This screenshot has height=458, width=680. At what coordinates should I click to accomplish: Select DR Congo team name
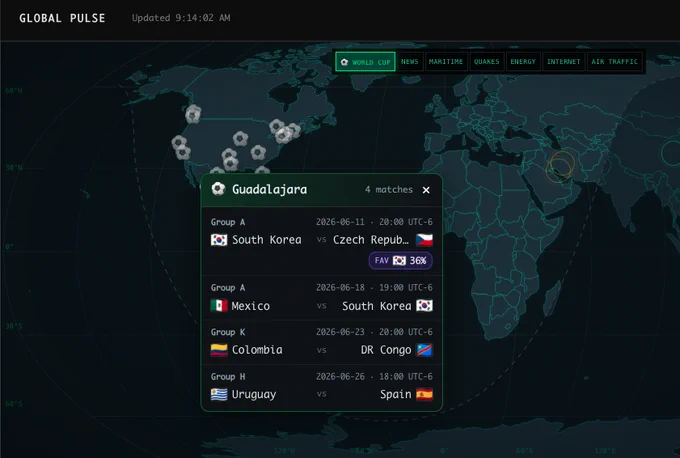tap(386, 350)
